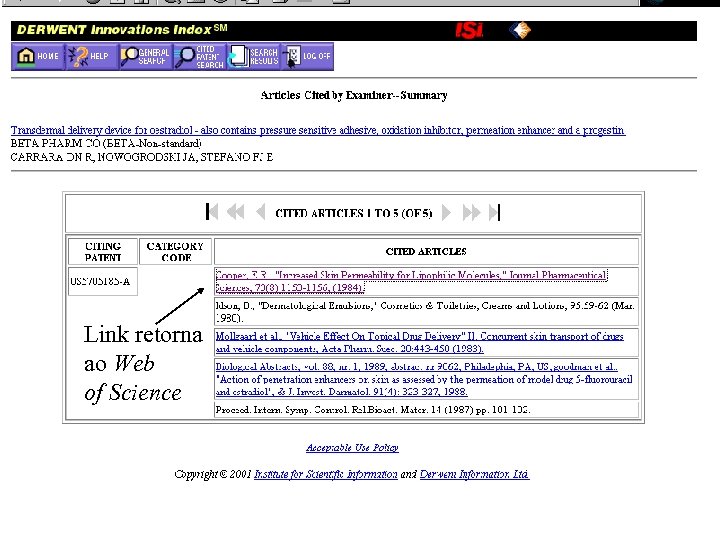Screen dimensions: 720x540
Task: View Search Results from the toolbar
Action: [253, 56]
